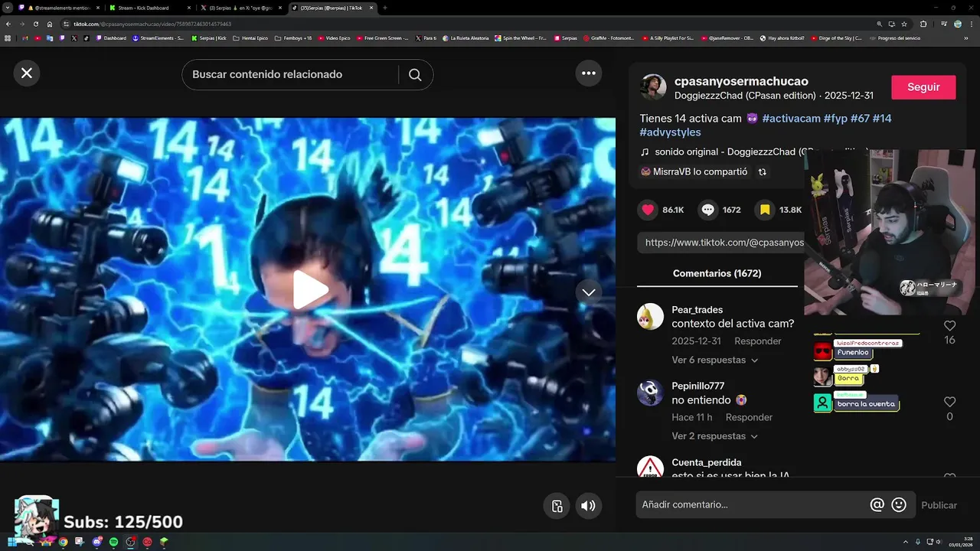Image resolution: width=980 pixels, height=551 pixels.
Task: Switch to the Serpias X tab
Action: (x=243, y=8)
